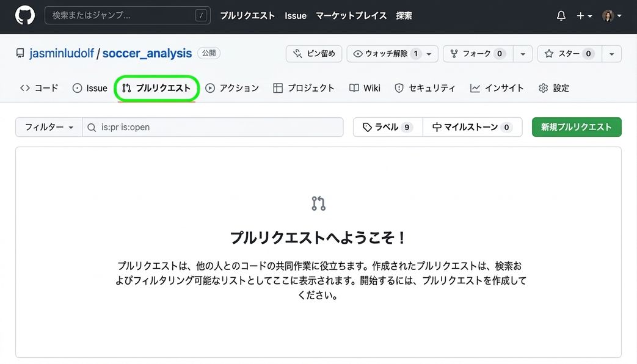The image size is (637, 364).
Task: Open Issue in the top navigation
Action: [296, 16]
